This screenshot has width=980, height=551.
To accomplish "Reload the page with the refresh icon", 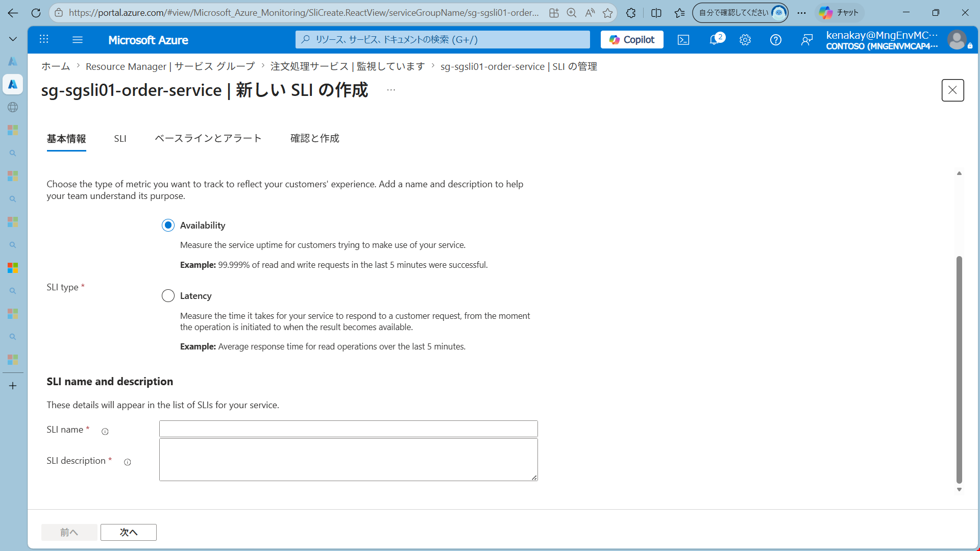I will (x=36, y=13).
